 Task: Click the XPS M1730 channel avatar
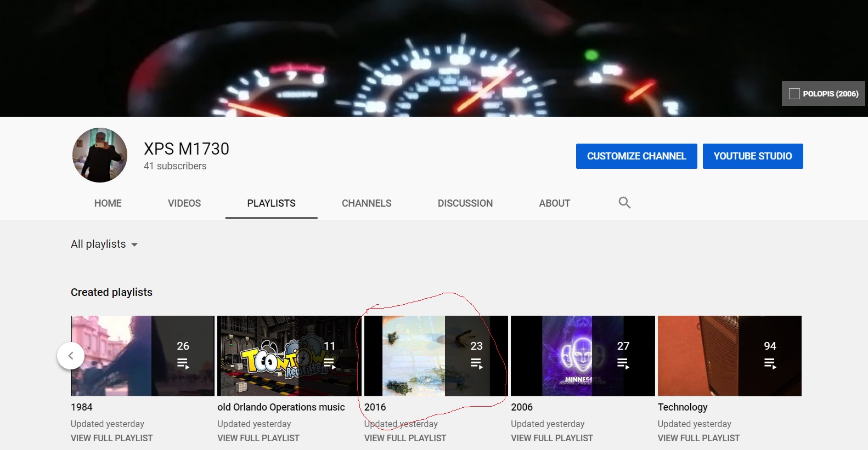pos(100,155)
